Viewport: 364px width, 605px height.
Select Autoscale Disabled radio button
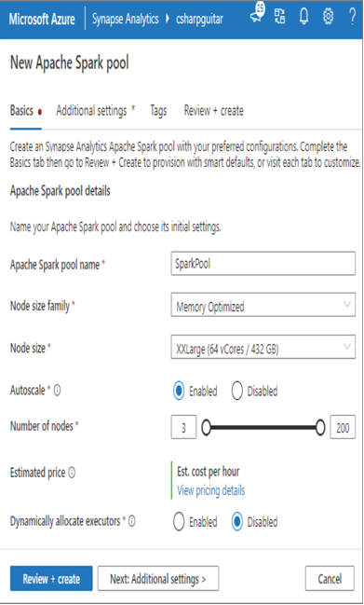[236, 391]
